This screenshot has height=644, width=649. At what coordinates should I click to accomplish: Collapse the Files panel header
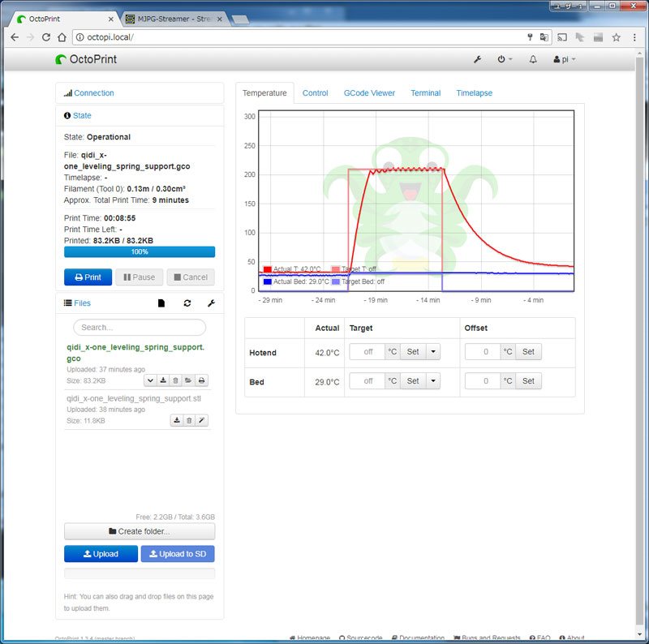point(82,303)
